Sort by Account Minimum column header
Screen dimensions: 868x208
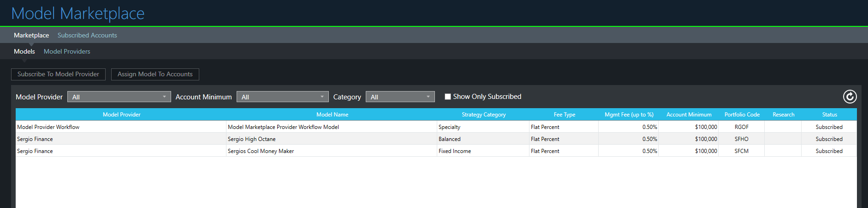pos(689,115)
